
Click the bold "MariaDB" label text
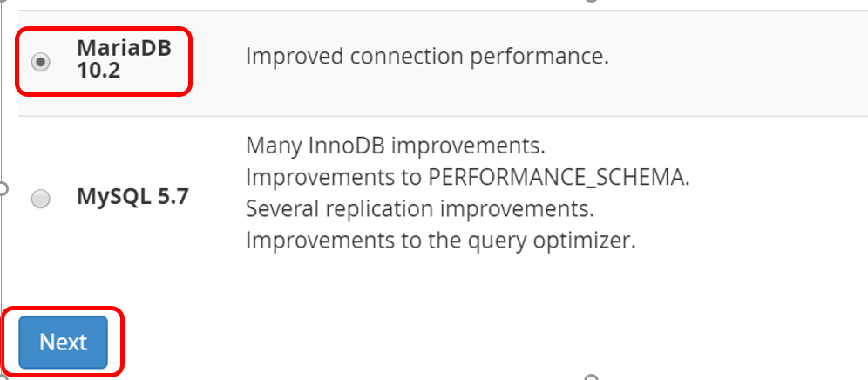point(124,48)
